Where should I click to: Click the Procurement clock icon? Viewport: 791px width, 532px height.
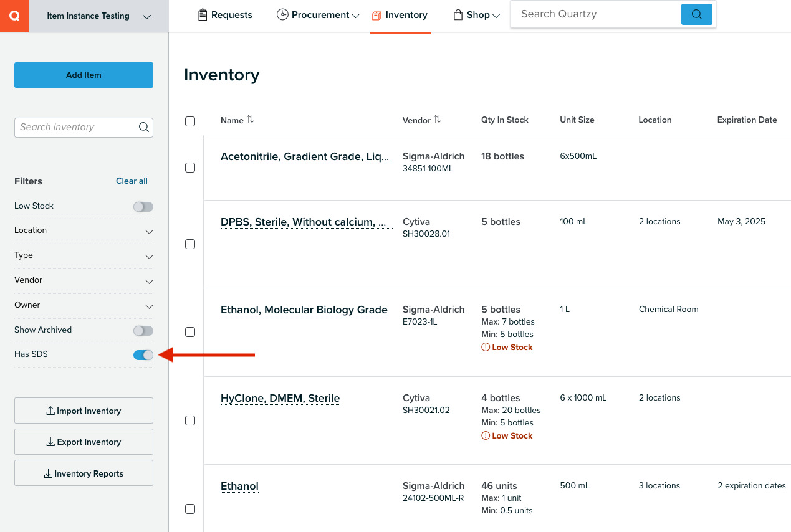tap(282, 15)
